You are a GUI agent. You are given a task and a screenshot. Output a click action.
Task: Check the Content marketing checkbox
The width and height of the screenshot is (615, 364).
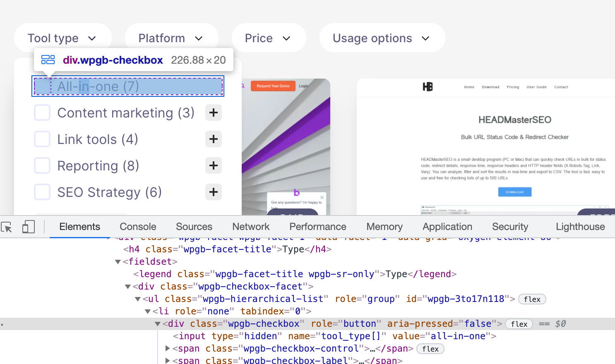coord(42,113)
